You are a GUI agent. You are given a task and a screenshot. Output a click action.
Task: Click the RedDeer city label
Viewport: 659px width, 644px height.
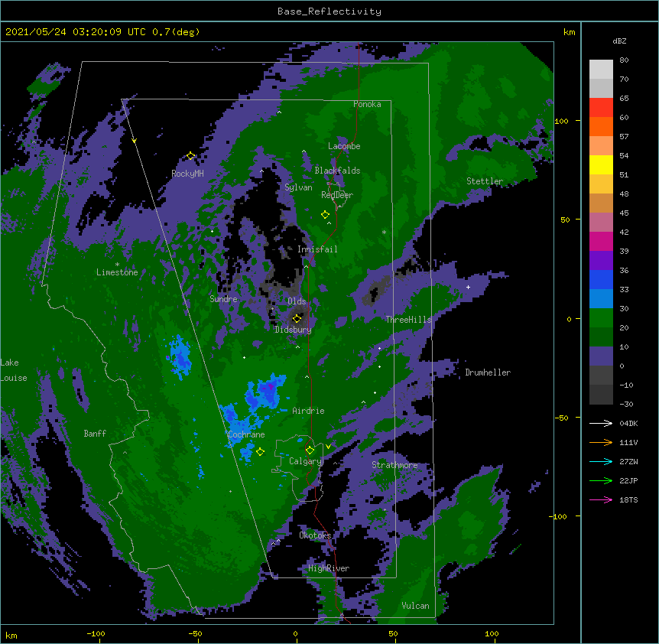point(336,194)
